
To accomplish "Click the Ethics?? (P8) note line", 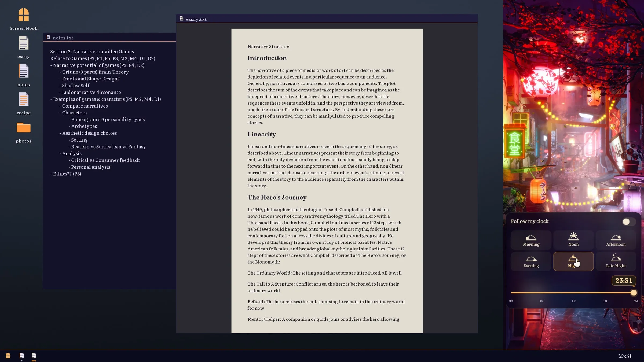I will click(x=66, y=174).
